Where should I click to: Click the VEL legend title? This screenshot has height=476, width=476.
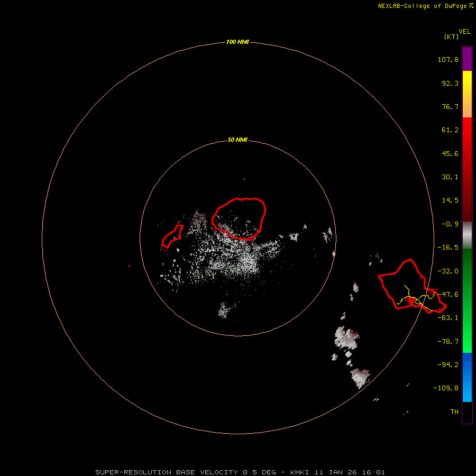[x=465, y=32]
